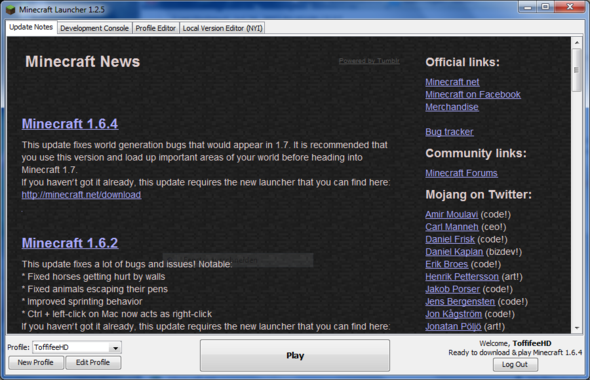Open Henrik Pettersson's Twitter link

pos(462,277)
